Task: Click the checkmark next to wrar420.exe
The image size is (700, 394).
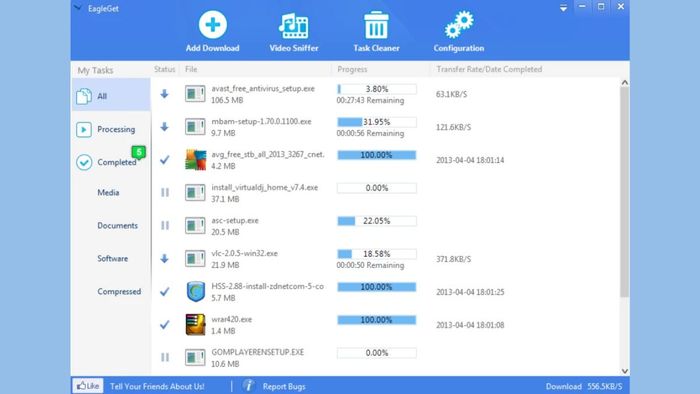Action: click(x=165, y=324)
